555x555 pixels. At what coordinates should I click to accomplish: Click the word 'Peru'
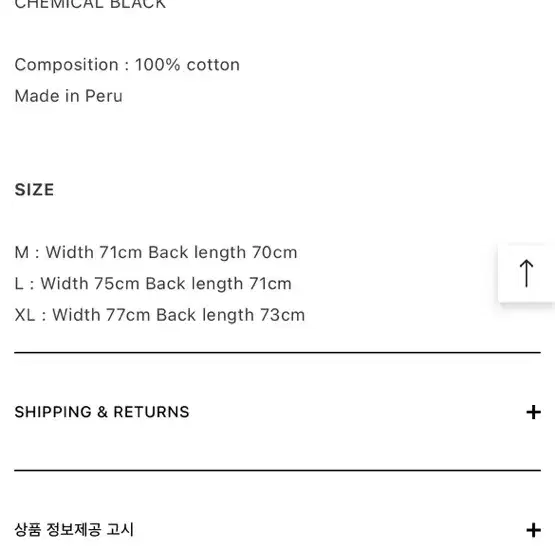click(104, 96)
